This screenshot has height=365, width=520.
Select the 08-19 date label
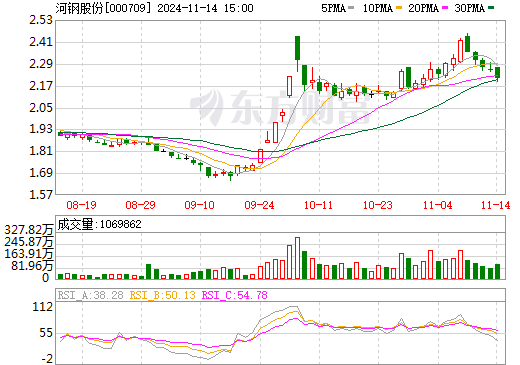click(x=81, y=205)
